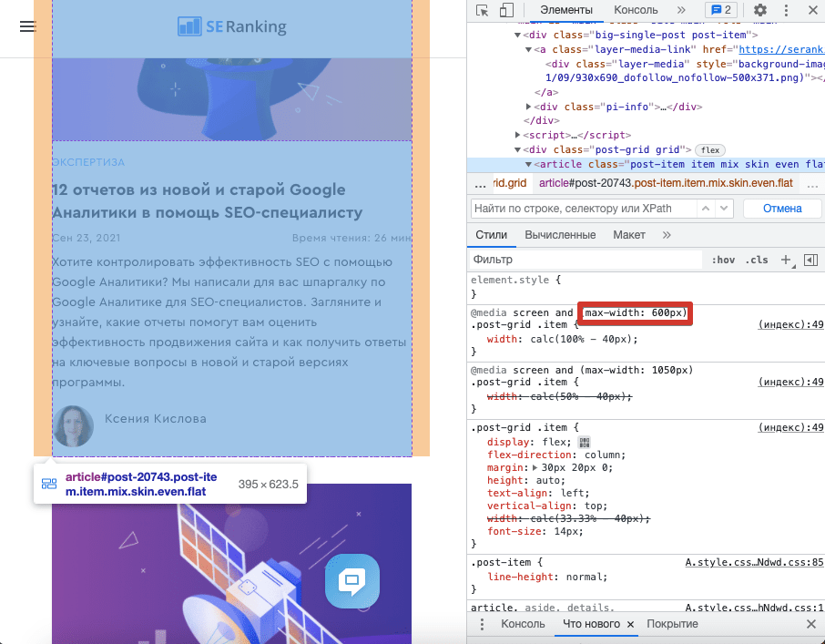Open the flexbox editor next to display: flex

point(585,443)
